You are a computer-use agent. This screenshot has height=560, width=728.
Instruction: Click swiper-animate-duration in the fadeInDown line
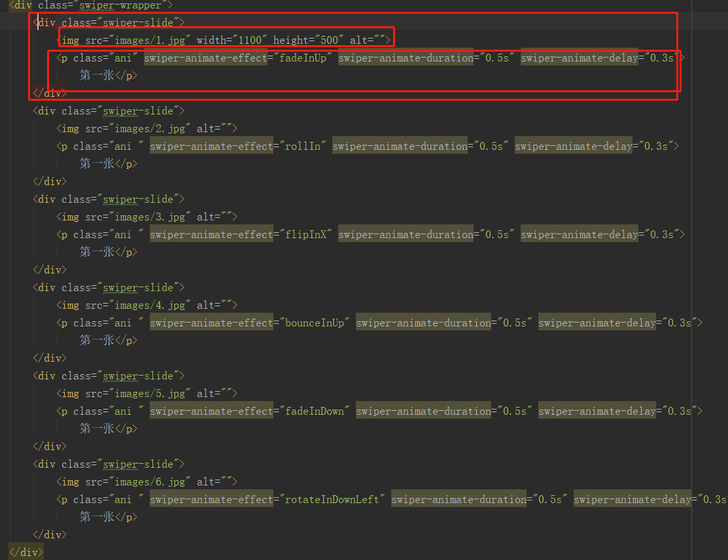(x=423, y=411)
